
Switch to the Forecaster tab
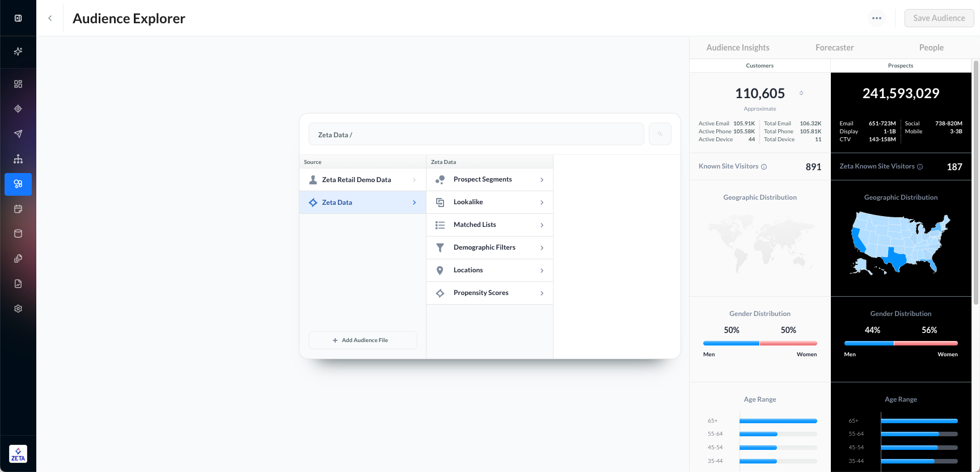[x=834, y=48]
